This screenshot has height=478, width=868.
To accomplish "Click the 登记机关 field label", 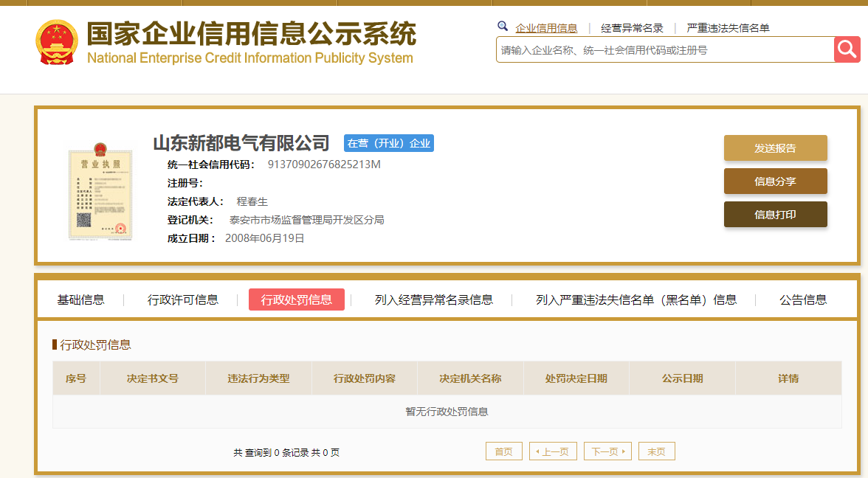I will tap(190, 220).
